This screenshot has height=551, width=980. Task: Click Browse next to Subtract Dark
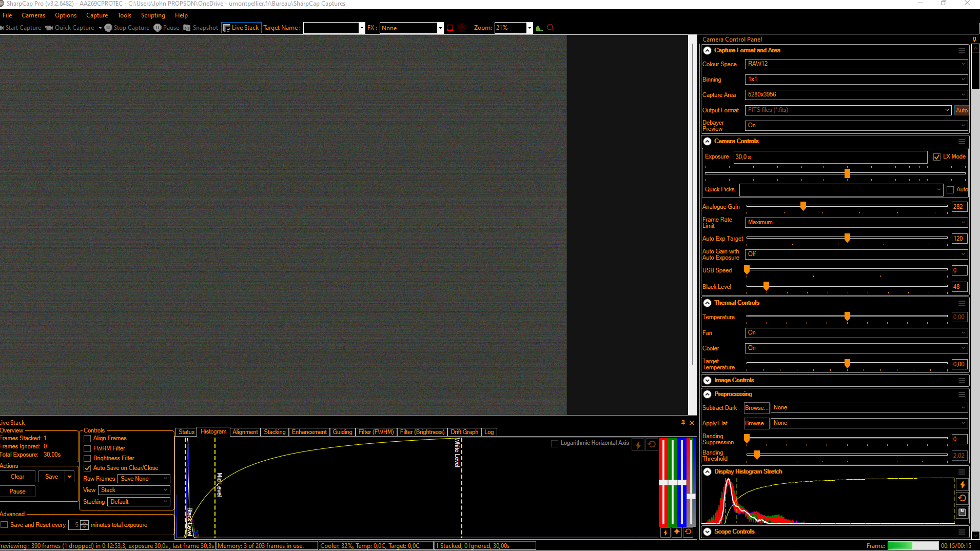coord(756,408)
